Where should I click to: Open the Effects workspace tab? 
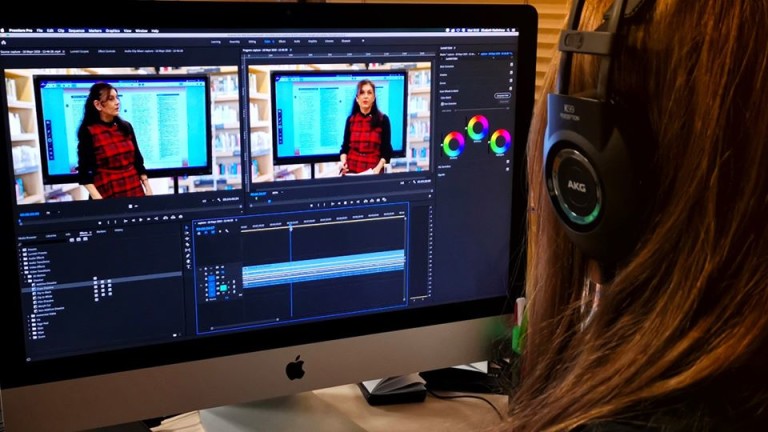[282, 41]
